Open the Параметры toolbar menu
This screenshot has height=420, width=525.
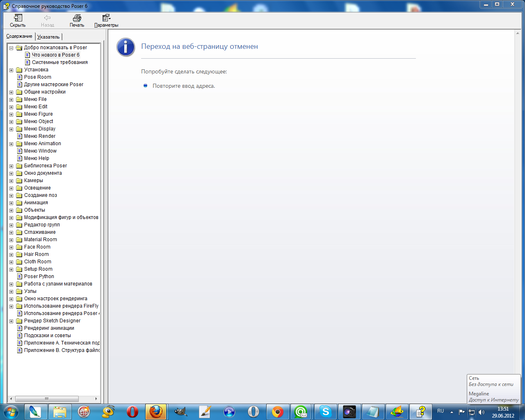coord(106,21)
